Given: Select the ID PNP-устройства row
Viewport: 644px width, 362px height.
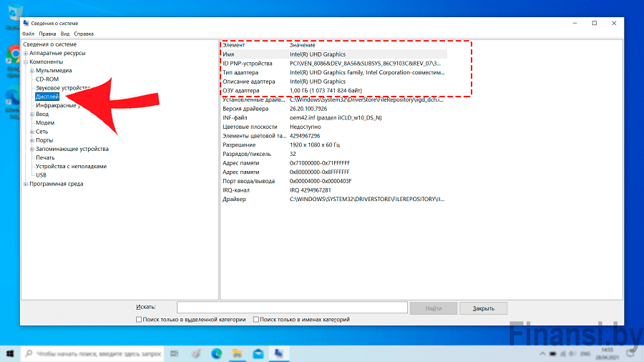Looking at the screenshot, I should point(333,63).
